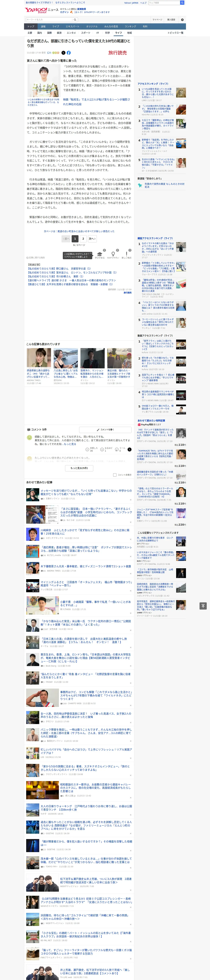This screenshot has height=980, width=210.
Task: Open the スポーツ category tab
Action: click(86, 33)
